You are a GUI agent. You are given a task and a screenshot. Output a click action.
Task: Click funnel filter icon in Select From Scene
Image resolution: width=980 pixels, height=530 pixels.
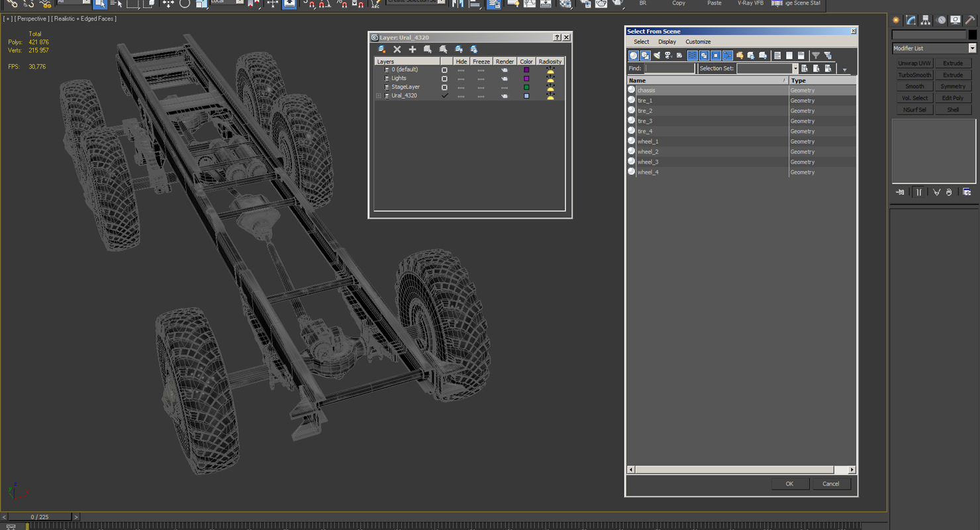816,56
